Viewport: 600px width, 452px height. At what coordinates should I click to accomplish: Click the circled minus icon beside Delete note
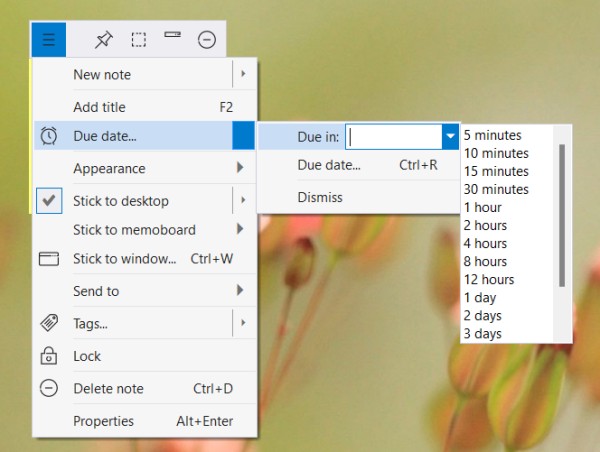[x=49, y=388]
